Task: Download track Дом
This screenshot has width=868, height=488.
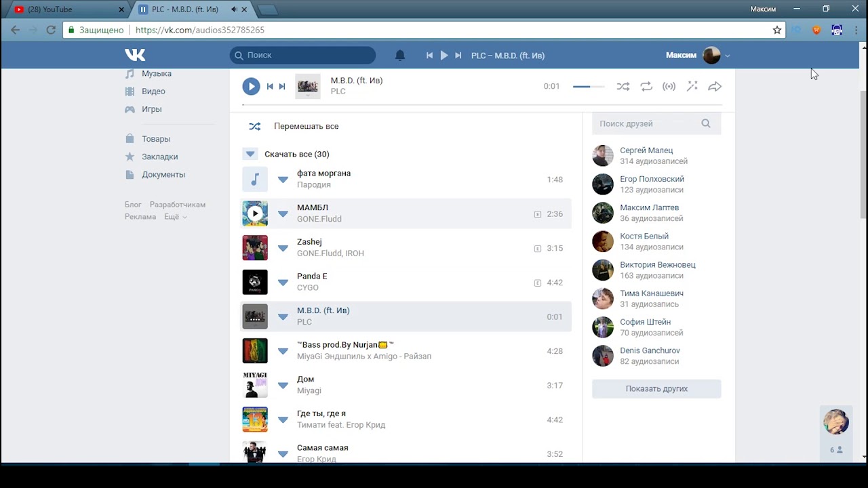Action: 283,386
